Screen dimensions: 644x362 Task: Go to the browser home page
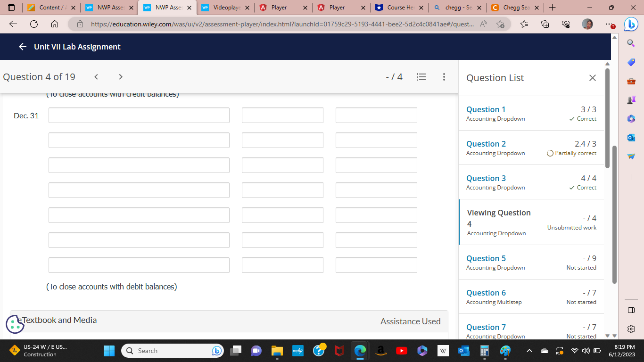[x=54, y=24]
